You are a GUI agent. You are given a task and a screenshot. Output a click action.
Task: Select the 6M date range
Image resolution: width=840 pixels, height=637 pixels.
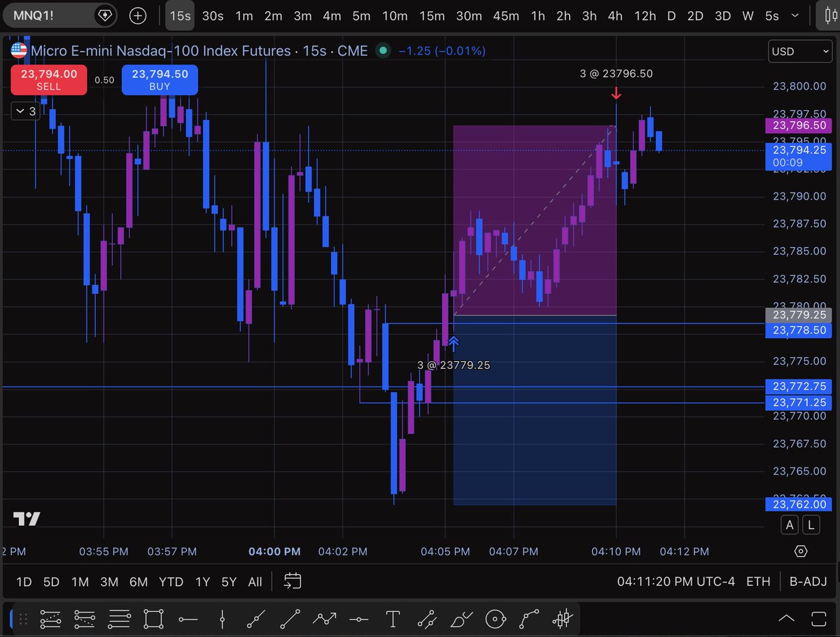(x=139, y=582)
